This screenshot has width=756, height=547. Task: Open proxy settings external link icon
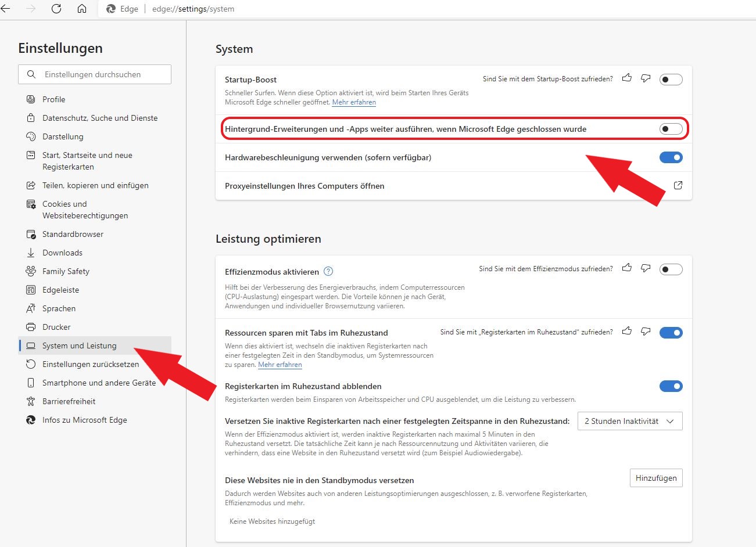pos(678,185)
